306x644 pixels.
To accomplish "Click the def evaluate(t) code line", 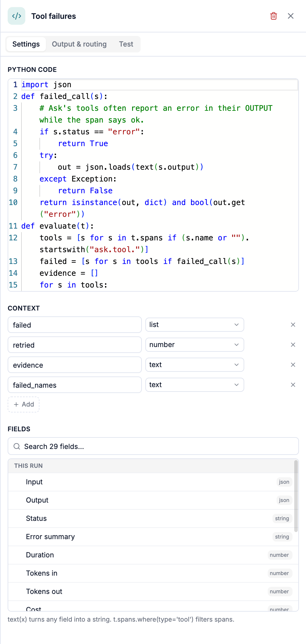I will coord(57,226).
